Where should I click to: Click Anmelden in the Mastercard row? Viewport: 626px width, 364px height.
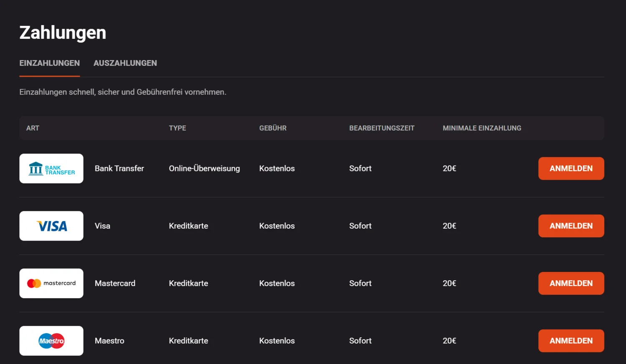[x=571, y=284]
